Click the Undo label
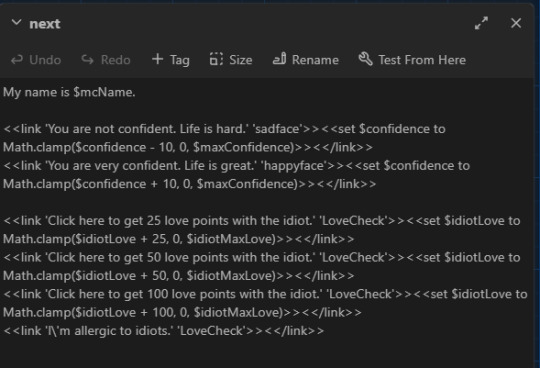 45,60
